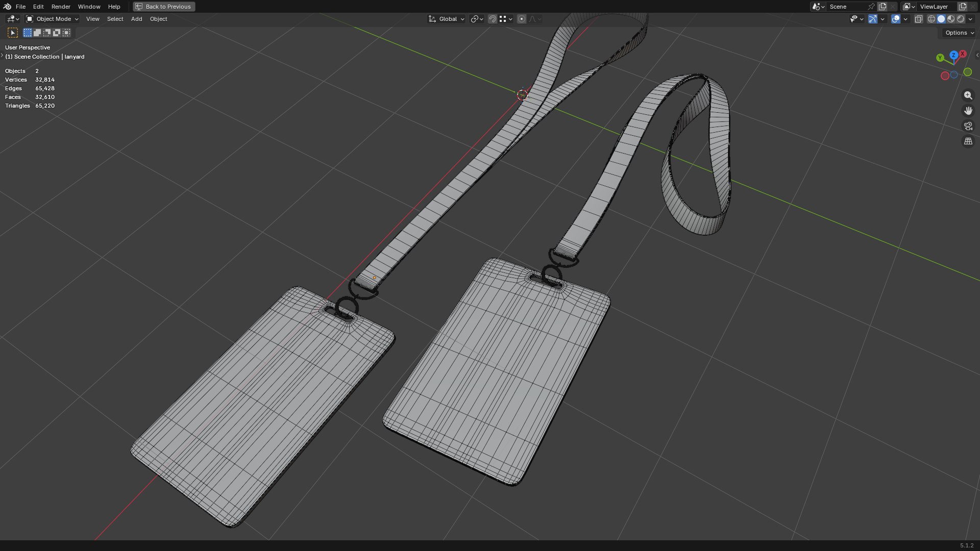Switch to wireframe viewport shading

(x=932, y=19)
